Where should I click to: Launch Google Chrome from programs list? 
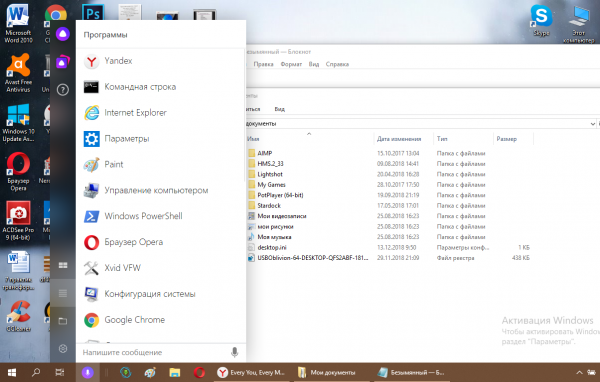click(x=161, y=320)
